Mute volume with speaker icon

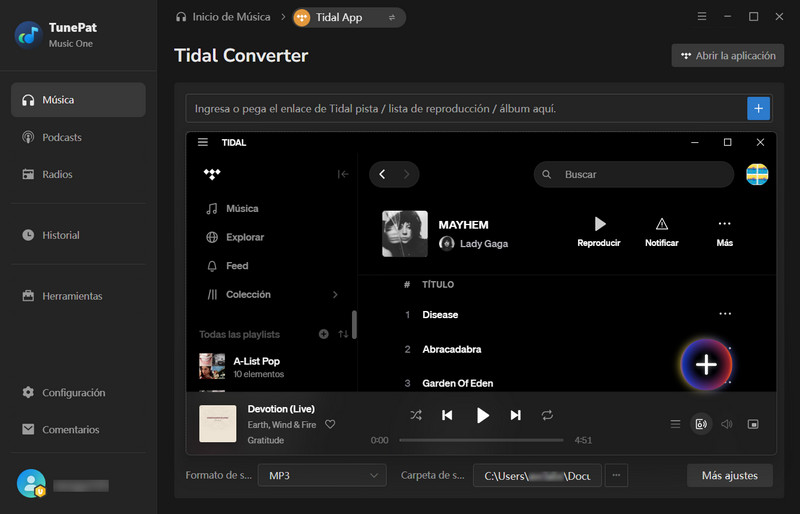coord(727,424)
